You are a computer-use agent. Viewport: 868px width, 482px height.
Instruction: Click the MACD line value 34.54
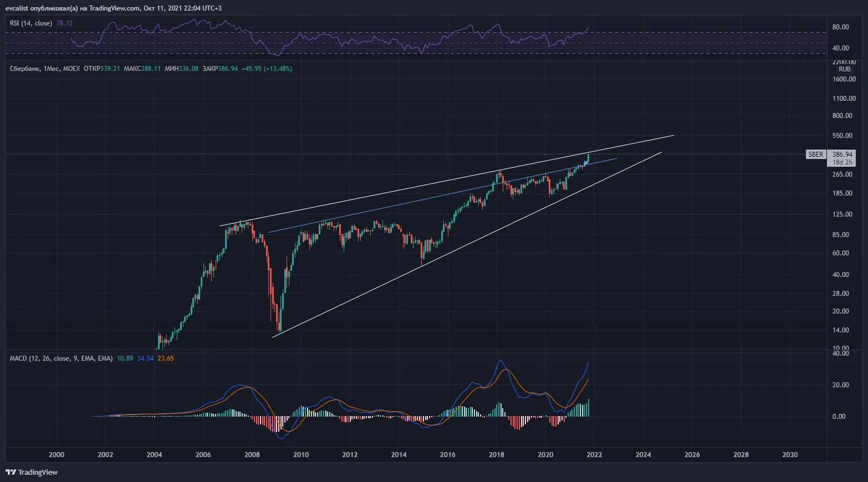(145, 358)
